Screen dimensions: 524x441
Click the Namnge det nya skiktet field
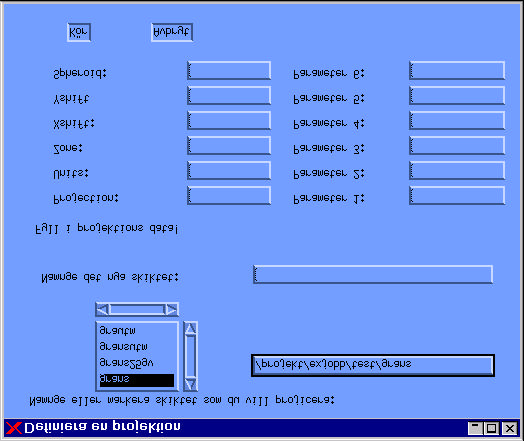[x=373, y=275]
